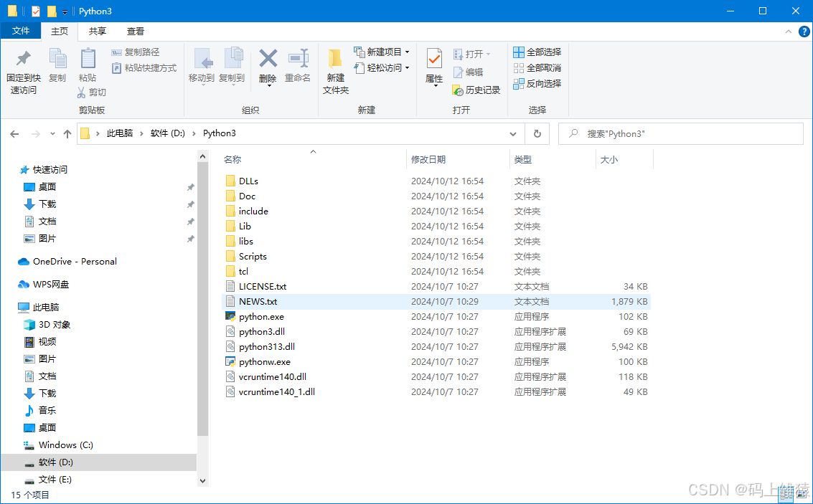
Task: Click Invert selection (反向选择)
Action: [x=537, y=83]
